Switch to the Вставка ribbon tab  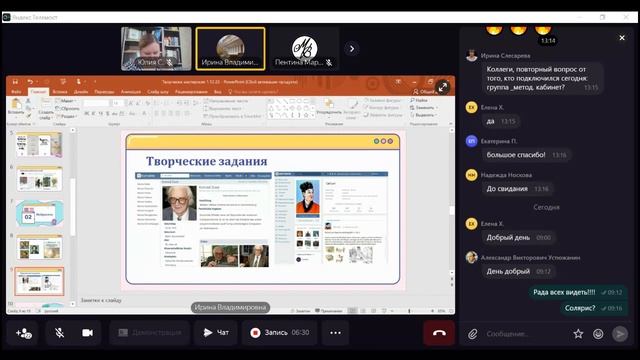pyautogui.click(x=60, y=92)
